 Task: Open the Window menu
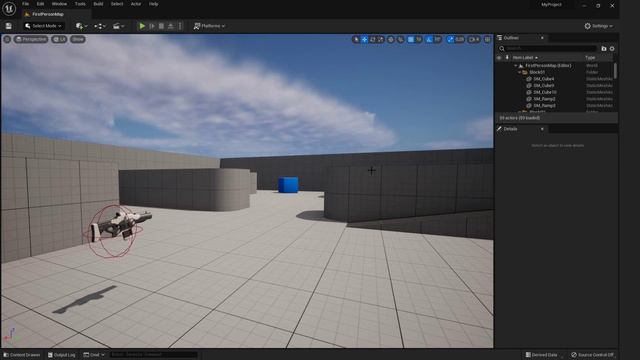(59, 4)
